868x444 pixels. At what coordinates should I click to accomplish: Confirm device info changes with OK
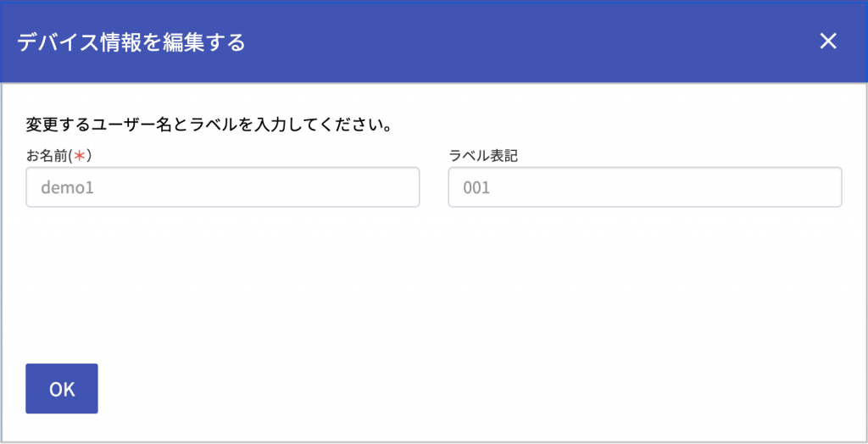(62, 389)
